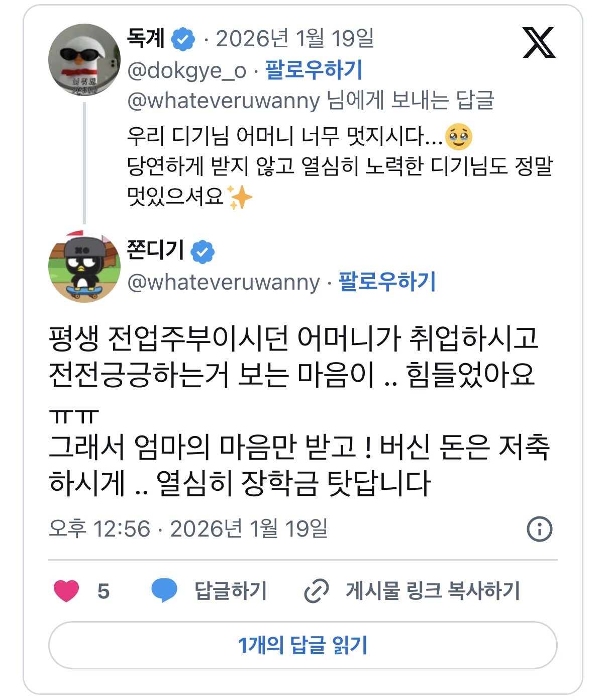Open the info circle icon
Screen dimensions: 606x700
point(539,529)
